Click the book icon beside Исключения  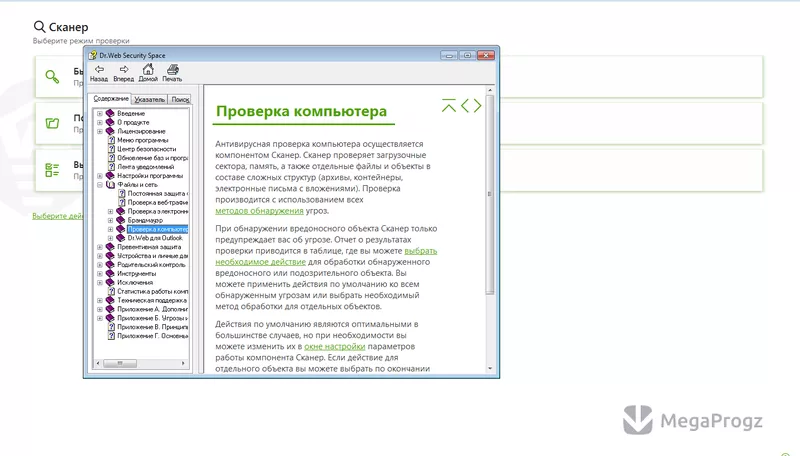click(x=110, y=282)
